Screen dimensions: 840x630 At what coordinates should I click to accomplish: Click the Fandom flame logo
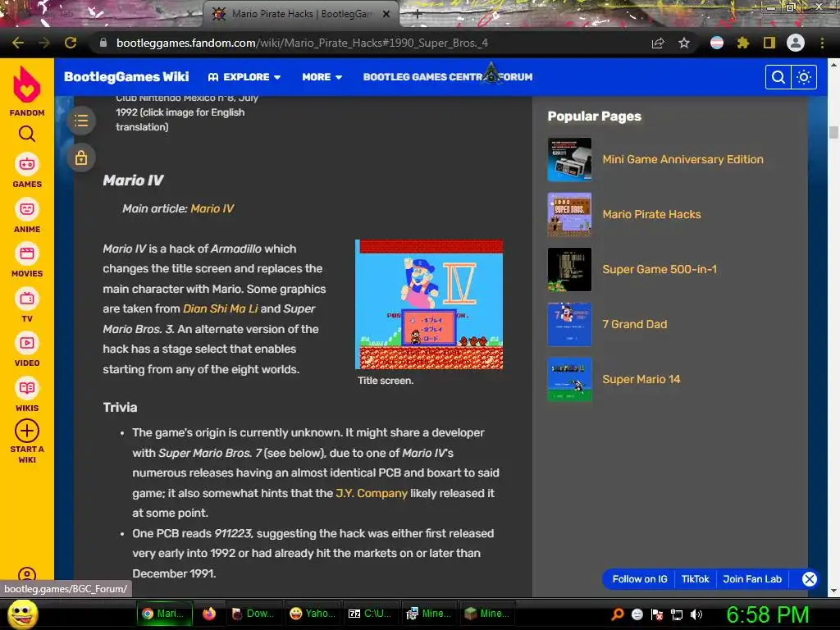tap(27, 84)
